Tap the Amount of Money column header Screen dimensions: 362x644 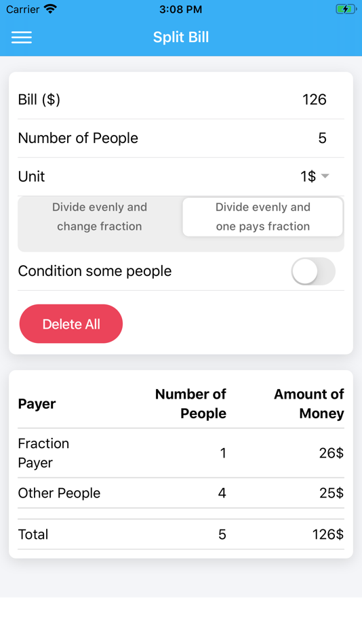point(308,404)
